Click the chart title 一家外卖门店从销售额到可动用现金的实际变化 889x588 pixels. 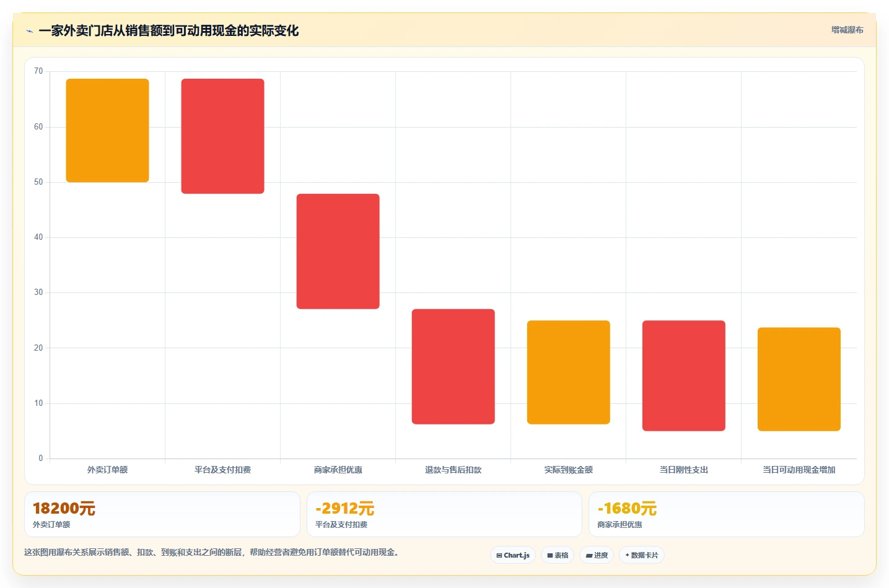pos(169,31)
